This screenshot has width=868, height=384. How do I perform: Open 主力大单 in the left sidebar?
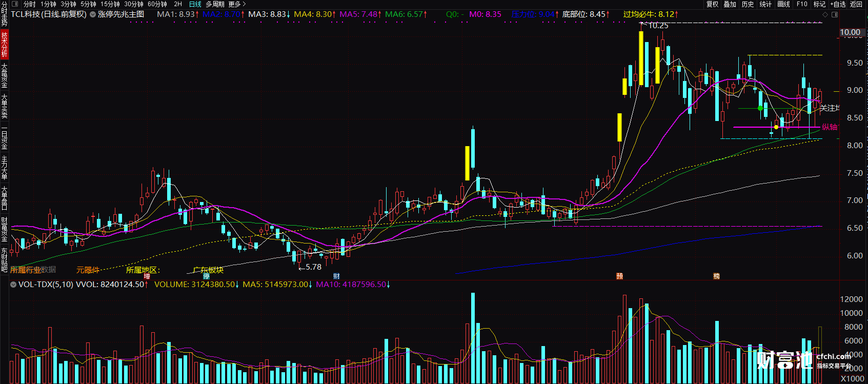(x=4, y=168)
